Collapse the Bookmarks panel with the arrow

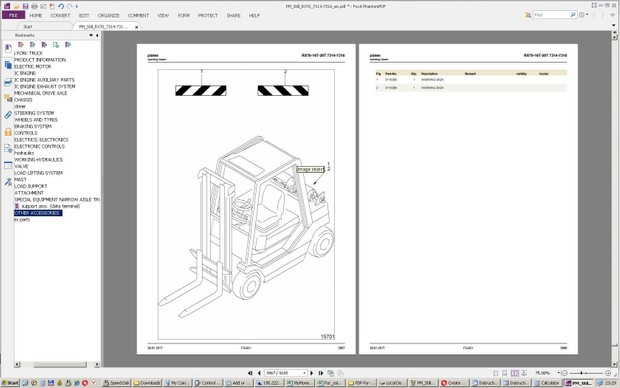coord(97,35)
